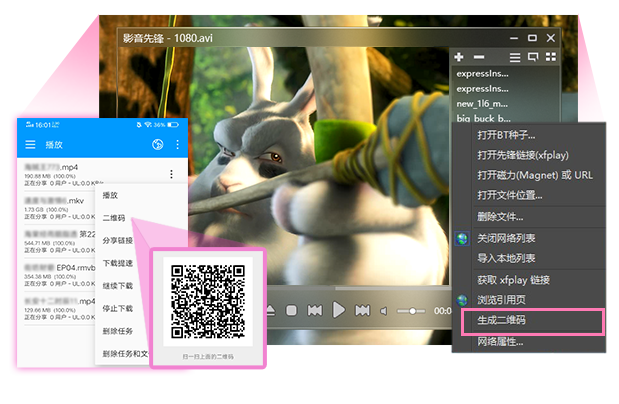Choose 关闭网络列表 menu item

point(529,238)
